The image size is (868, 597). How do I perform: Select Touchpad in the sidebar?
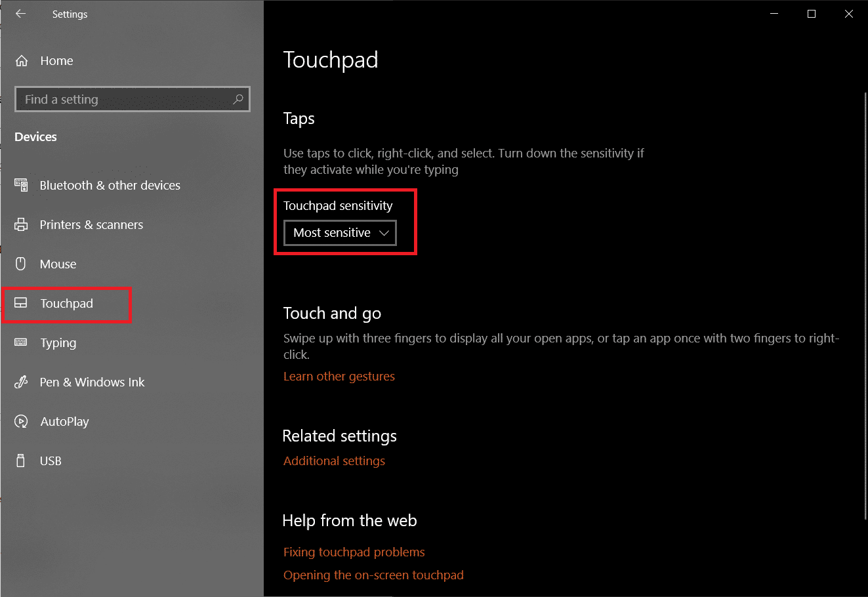[66, 304]
